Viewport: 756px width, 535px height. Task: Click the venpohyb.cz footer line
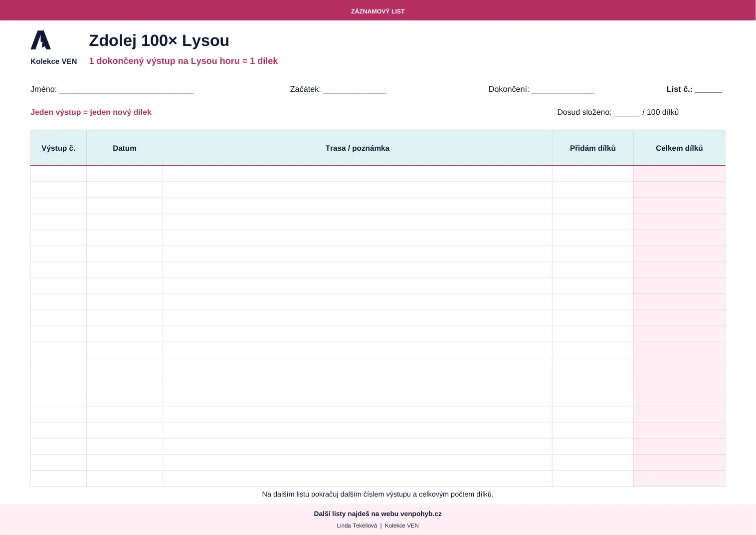click(378, 514)
